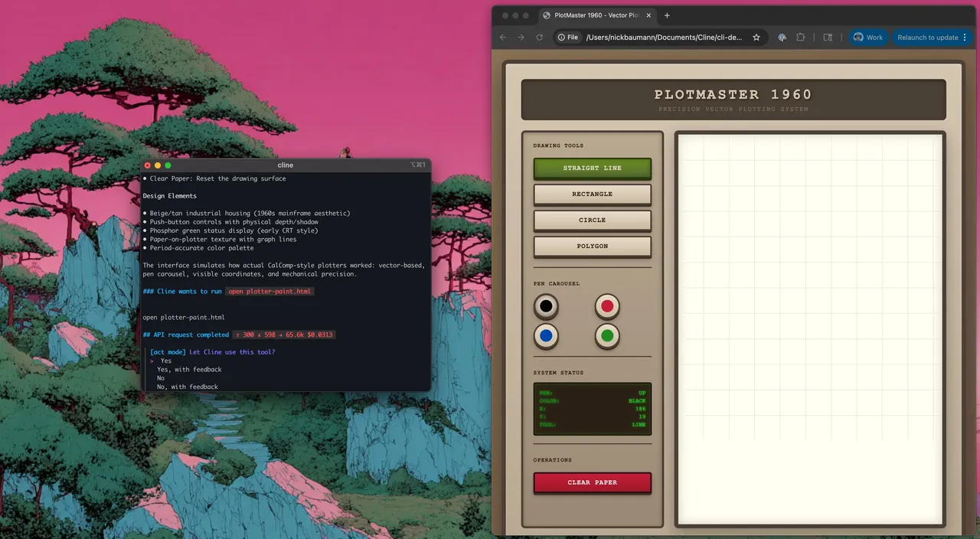980x539 pixels.
Task: Click '[act mode] Let Cline use this tool?' prompt
Action: [x=213, y=352]
